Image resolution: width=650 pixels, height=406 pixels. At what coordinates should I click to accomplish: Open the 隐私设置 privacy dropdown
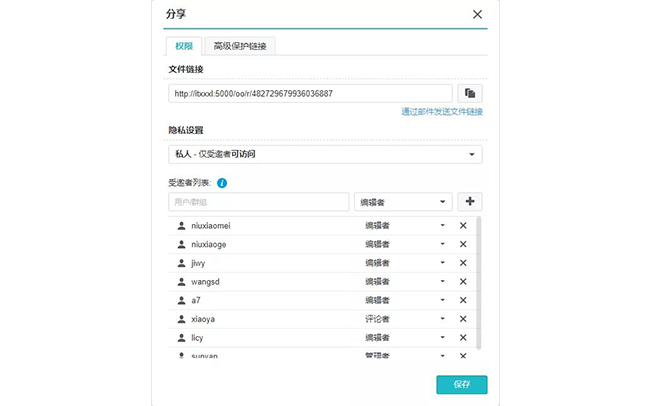tap(325, 154)
